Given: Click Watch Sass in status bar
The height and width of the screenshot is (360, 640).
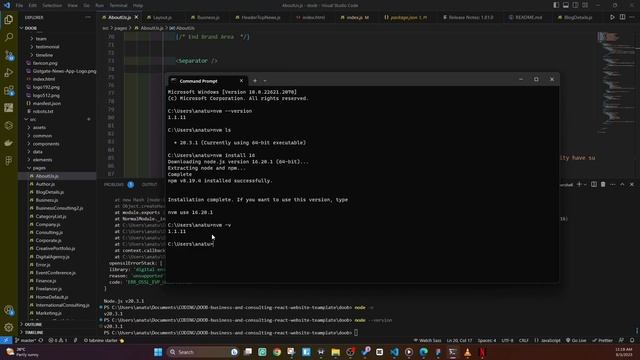Looking at the screenshot, I should 427,340.
